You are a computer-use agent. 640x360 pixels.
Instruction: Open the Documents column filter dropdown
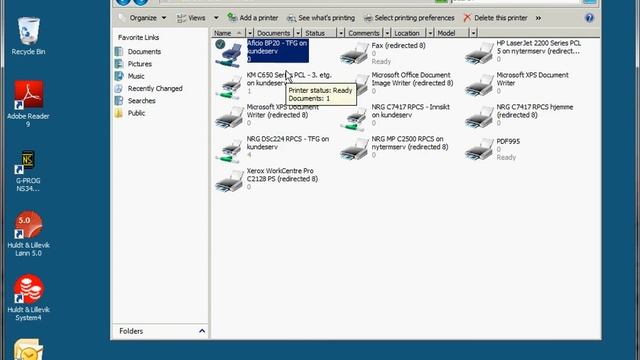coord(298,33)
